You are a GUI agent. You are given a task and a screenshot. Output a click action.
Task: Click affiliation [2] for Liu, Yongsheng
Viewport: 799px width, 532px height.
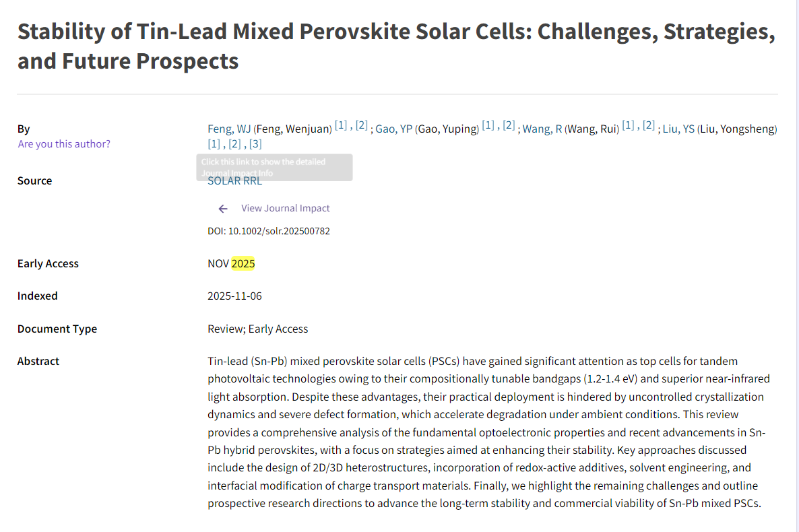[x=234, y=143]
